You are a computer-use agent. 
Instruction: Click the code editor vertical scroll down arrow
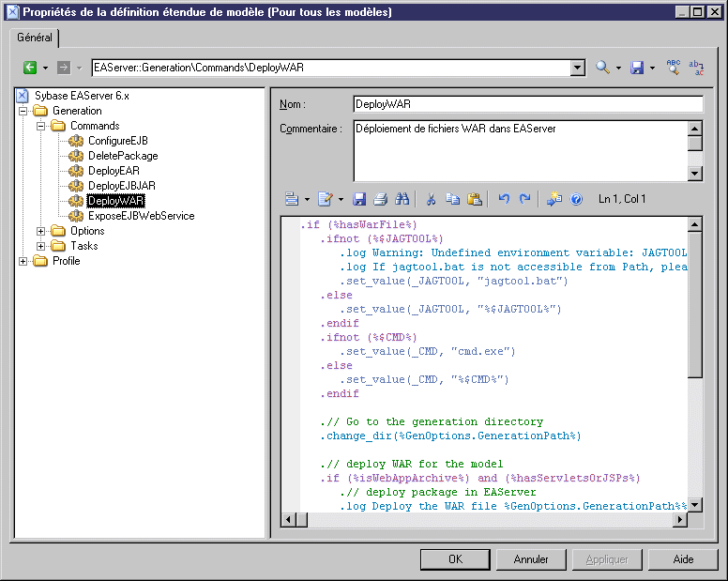[694, 505]
